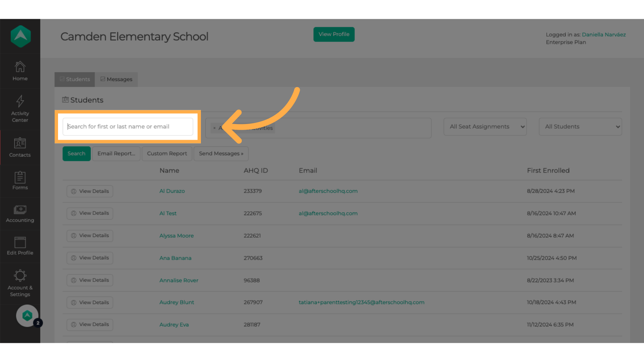Select the Students tab
Screen dimensions: 644x362
coord(75,79)
